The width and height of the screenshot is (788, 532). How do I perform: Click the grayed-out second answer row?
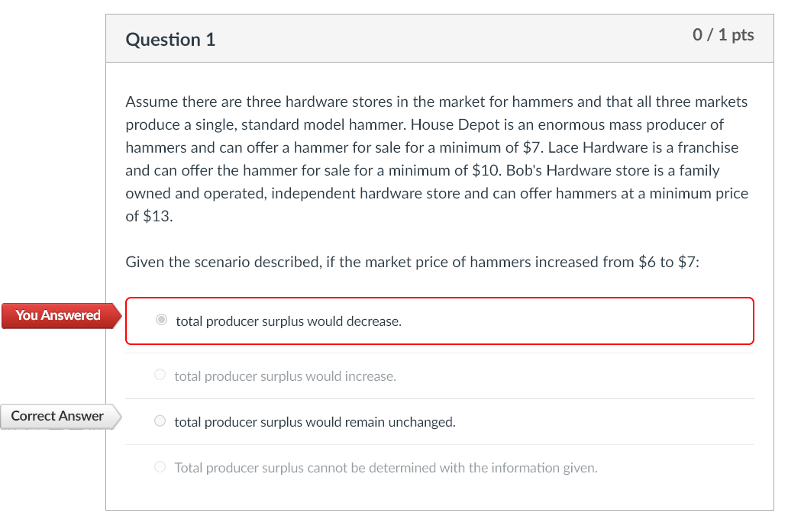pos(440,375)
